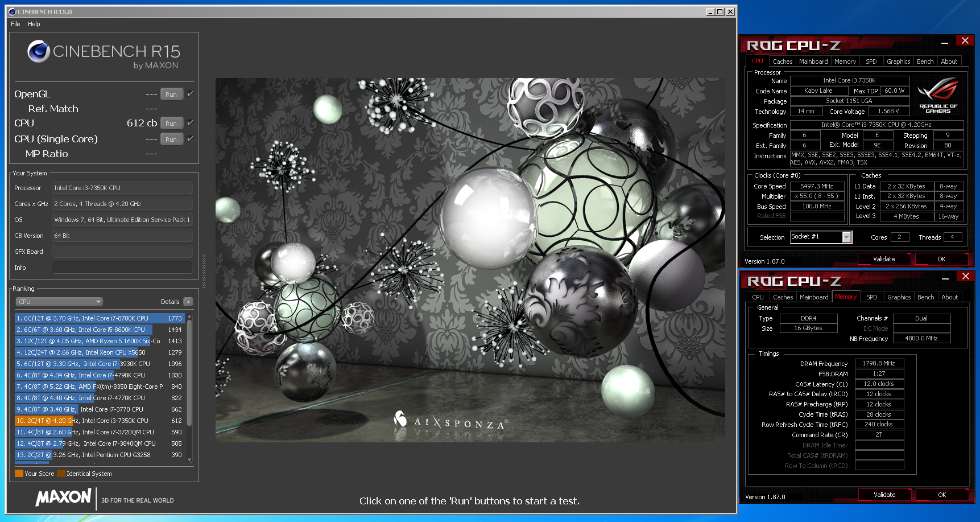Click the MAXON logo at bottom
This screenshot has height=522, width=980.
tap(63, 498)
